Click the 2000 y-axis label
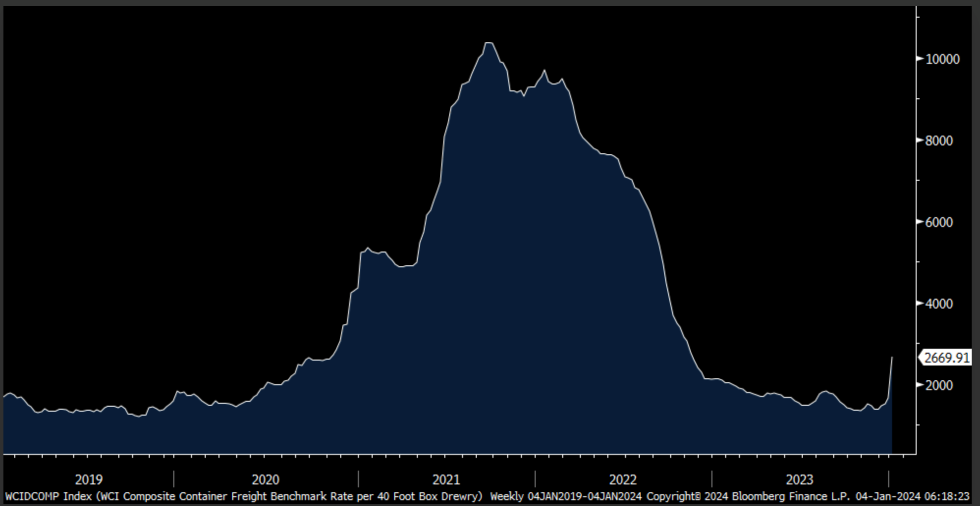The width and height of the screenshot is (980, 506). tap(939, 386)
